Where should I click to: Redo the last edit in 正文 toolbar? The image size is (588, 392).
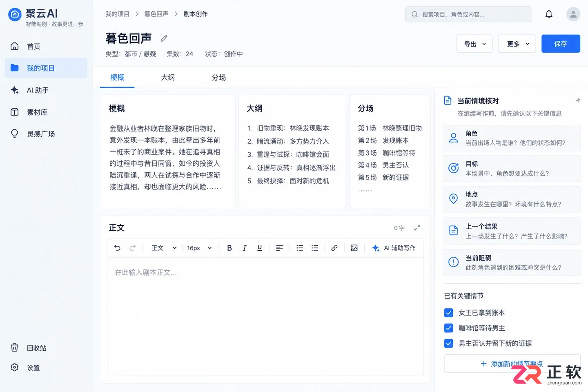point(133,248)
